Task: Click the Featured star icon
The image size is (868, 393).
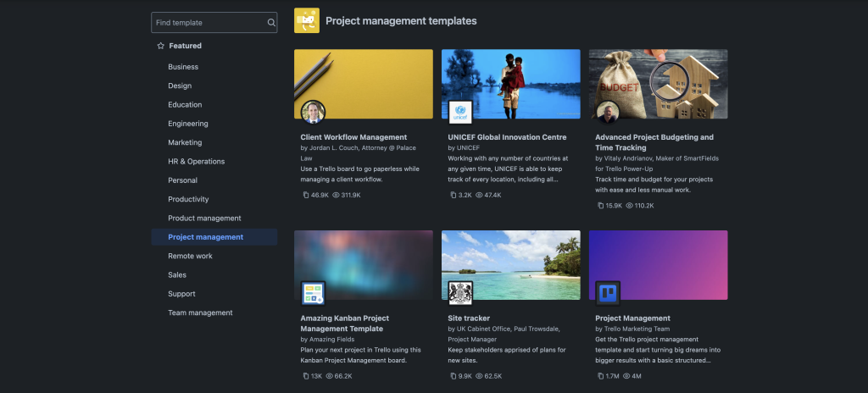Action: pos(160,46)
